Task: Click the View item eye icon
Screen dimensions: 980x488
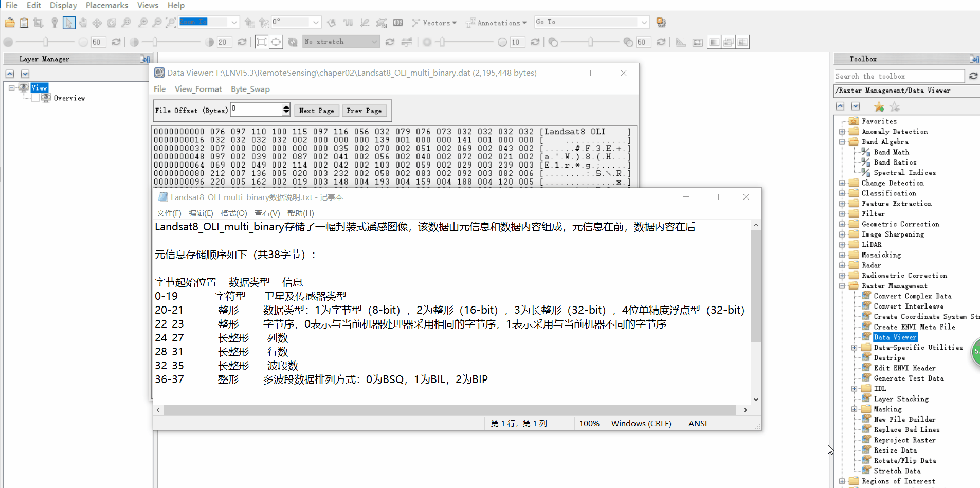Action: click(24, 87)
